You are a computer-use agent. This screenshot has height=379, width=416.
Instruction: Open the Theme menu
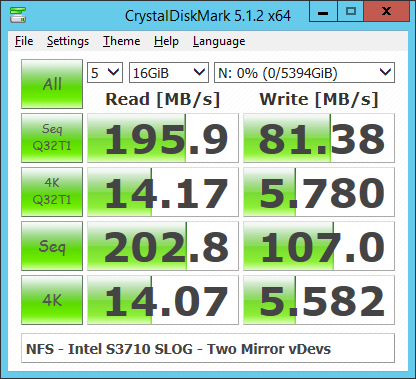coord(122,41)
